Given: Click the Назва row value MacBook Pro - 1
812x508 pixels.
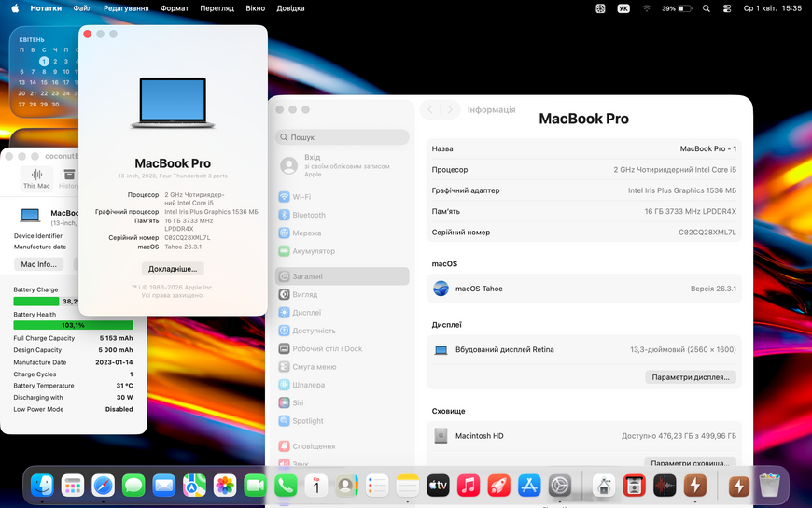Looking at the screenshot, I should click(x=707, y=148).
